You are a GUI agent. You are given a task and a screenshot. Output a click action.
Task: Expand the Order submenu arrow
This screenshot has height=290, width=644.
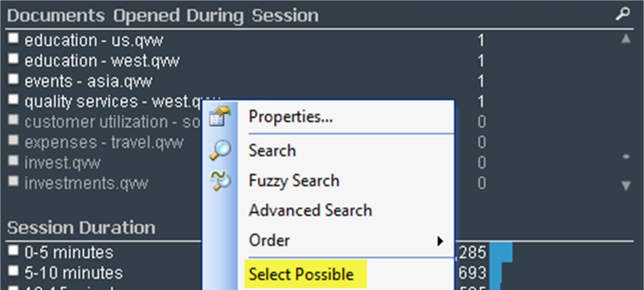440,241
